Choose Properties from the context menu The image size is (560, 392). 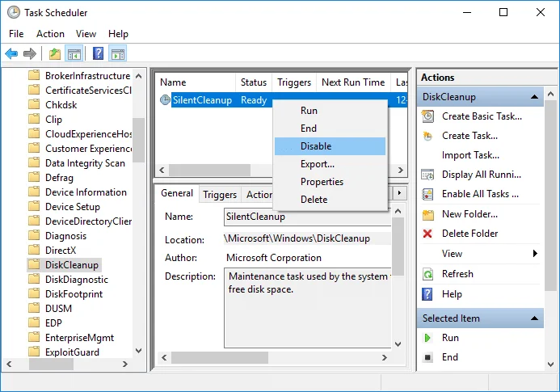tap(331, 182)
